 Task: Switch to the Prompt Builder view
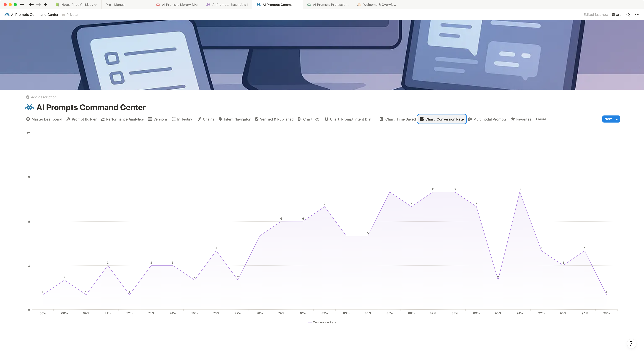82,119
